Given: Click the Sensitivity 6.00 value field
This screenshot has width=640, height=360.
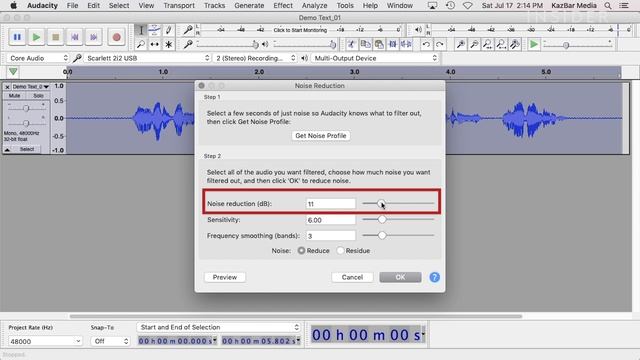Looking at the screenshot, I should pyautogui.click(x=331, y=220).
